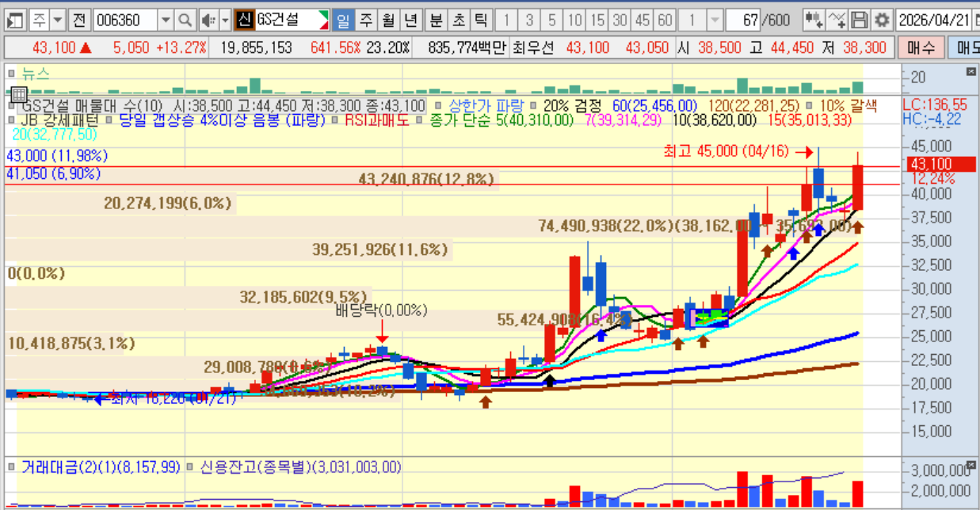
Task: Close the news panel with its x button
Action: 971,71
